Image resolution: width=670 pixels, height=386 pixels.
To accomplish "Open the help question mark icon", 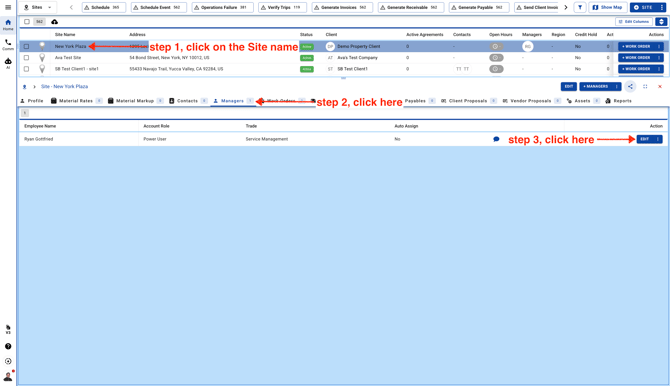I will pyautogui.click(x=8, y=346).
